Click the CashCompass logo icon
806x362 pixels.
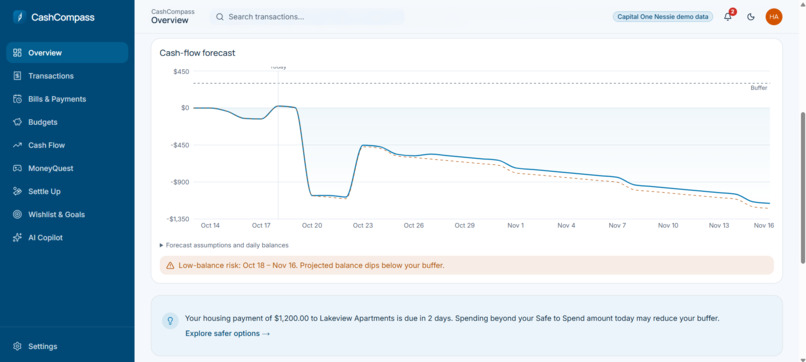(x=19, y=17)
